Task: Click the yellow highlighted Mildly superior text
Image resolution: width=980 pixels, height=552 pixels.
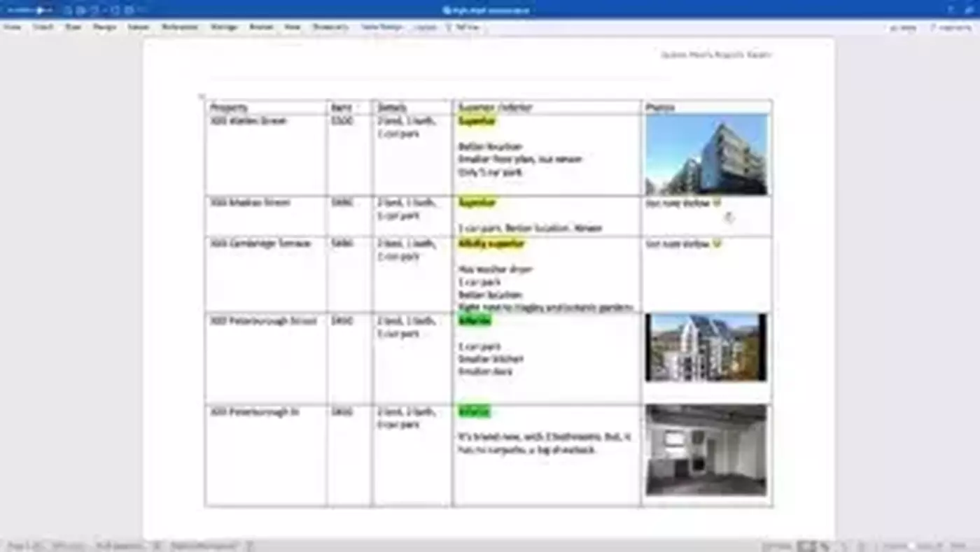Action: tap(491, 244)
